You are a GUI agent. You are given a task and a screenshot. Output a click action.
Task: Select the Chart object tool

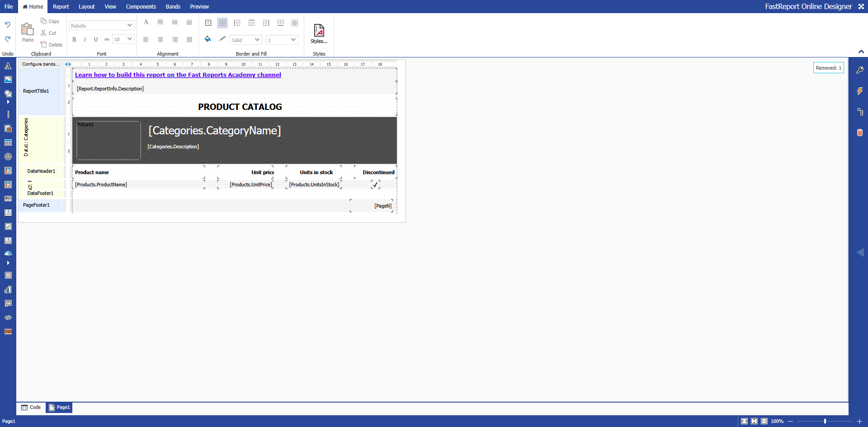(x=8, y=289)
